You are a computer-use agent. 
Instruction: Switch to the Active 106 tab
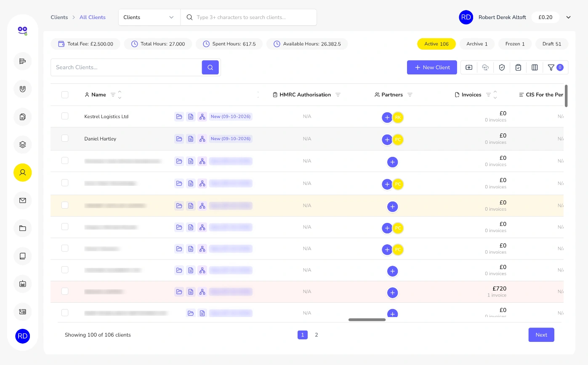point(436,44)
